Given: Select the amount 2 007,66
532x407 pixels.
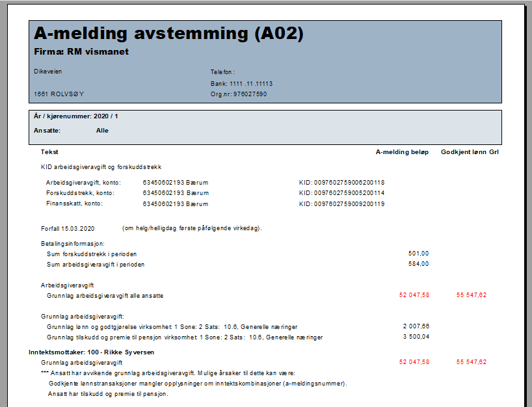Looking at the screenshot, I should pos(416,326).
